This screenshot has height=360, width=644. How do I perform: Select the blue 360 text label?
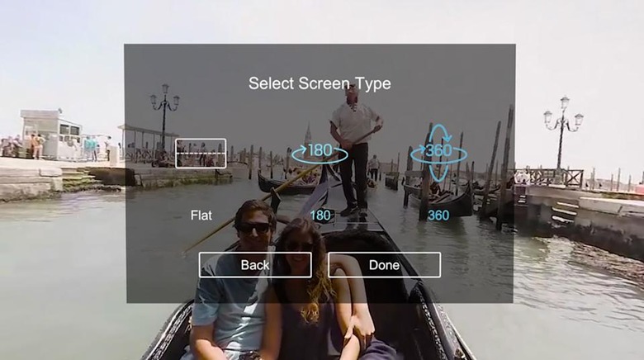click(x=438, y=216)
